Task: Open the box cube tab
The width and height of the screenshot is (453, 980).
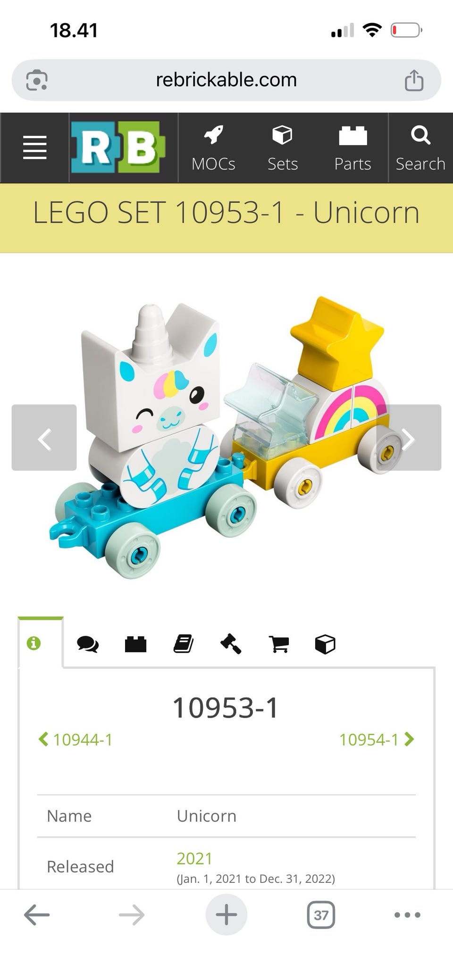Action: coord(325,644)
